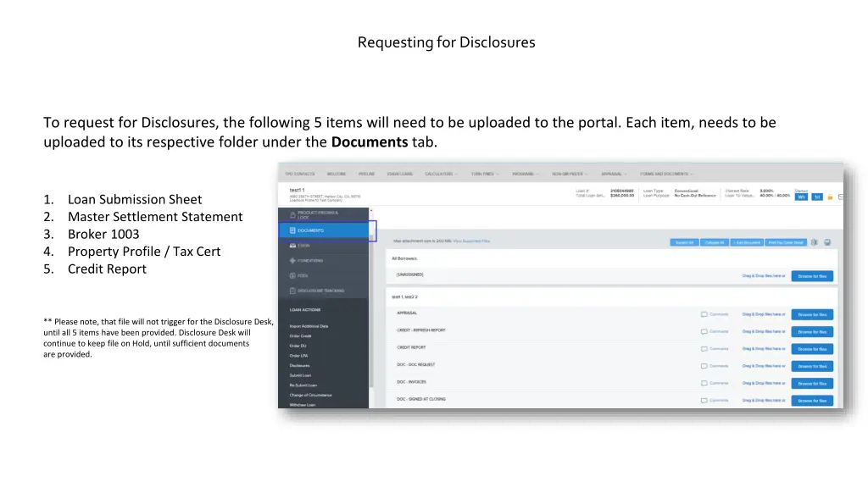Toggle the 1st lien status badge
The image size is (868, 488).
click(x=819, y=197)
